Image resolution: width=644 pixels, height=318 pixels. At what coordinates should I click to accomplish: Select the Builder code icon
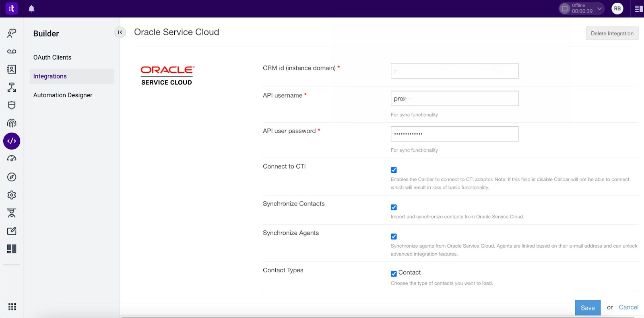click(12, 141)
